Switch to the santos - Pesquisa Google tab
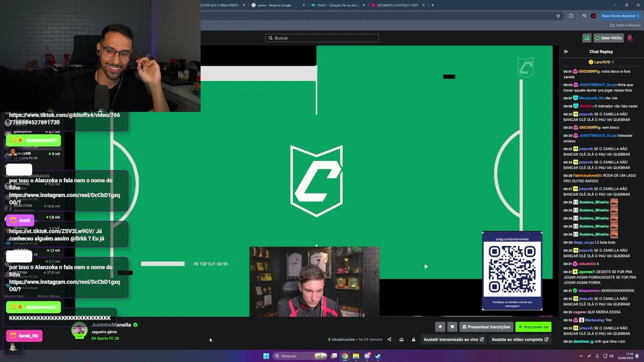 [274, 5]
